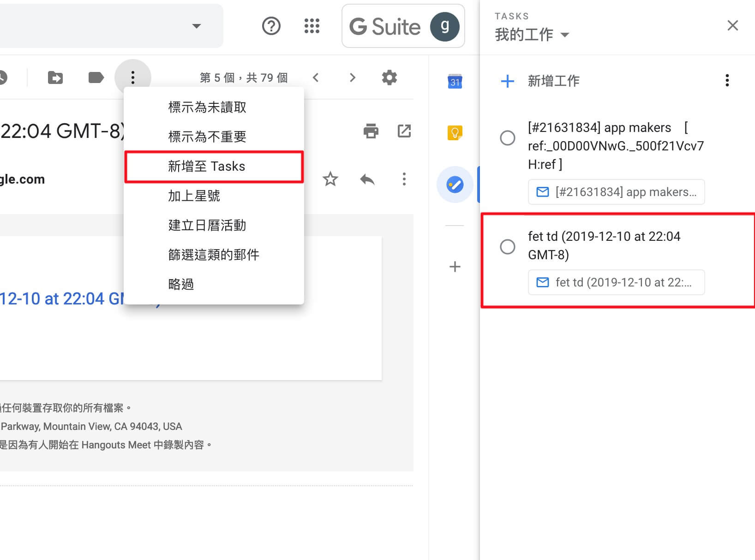Open the Google Keep side panel
Screen dimensions: 755x560
tap(455, 133)
